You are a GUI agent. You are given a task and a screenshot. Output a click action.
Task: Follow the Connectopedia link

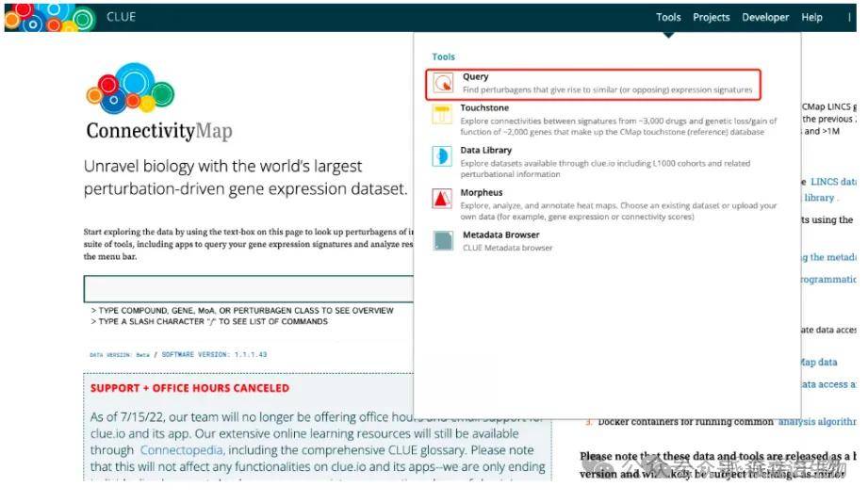pyautogui.click(x=182, y=450)
